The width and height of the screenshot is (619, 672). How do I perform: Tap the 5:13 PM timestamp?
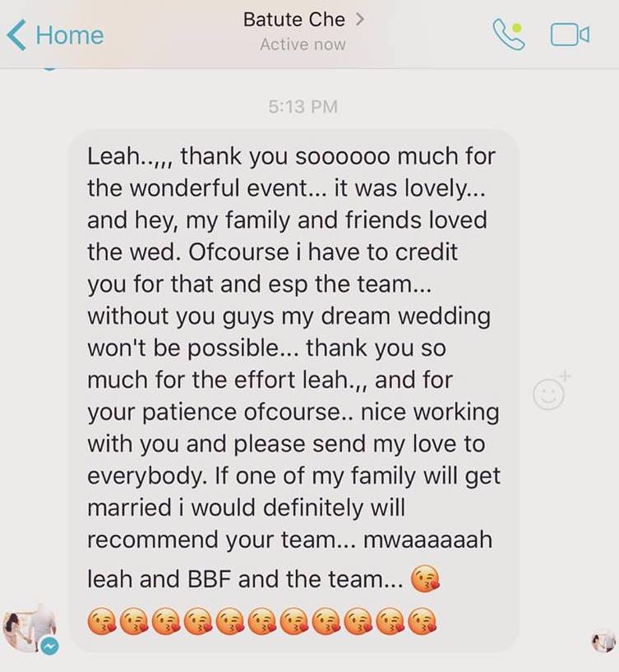tap(303, 107)
